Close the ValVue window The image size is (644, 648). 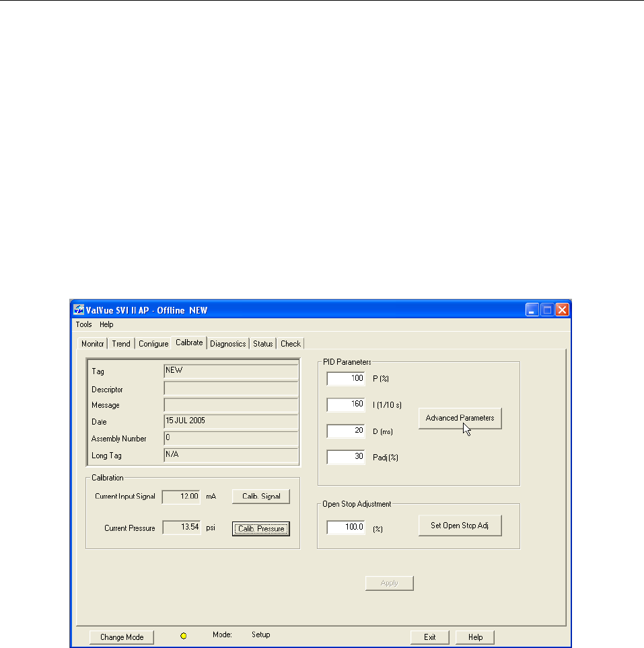click(x=562, y=310)
